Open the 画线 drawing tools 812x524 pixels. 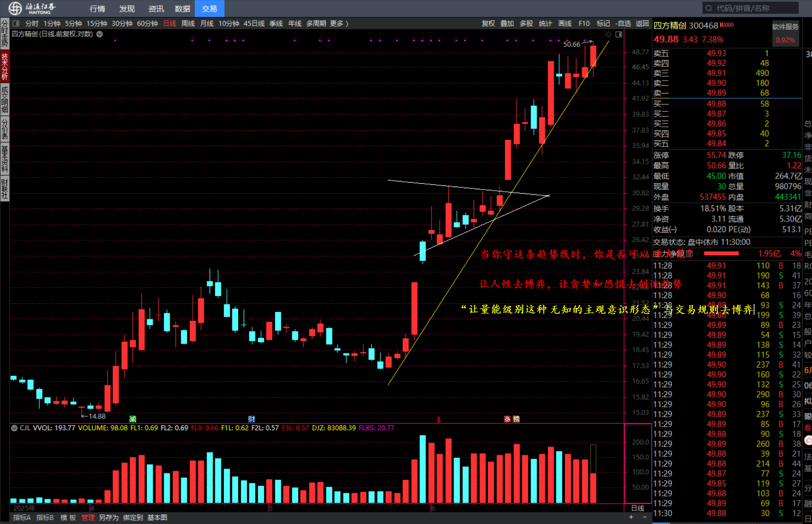(565, 23)
